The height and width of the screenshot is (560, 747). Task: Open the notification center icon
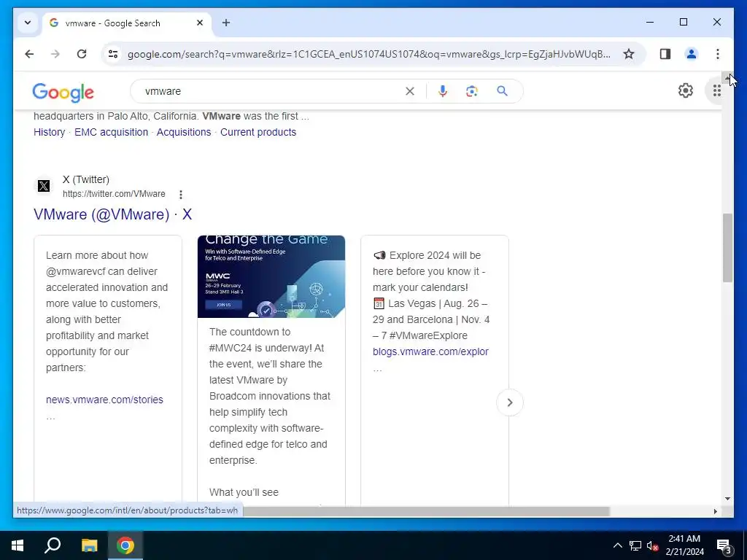724,545
